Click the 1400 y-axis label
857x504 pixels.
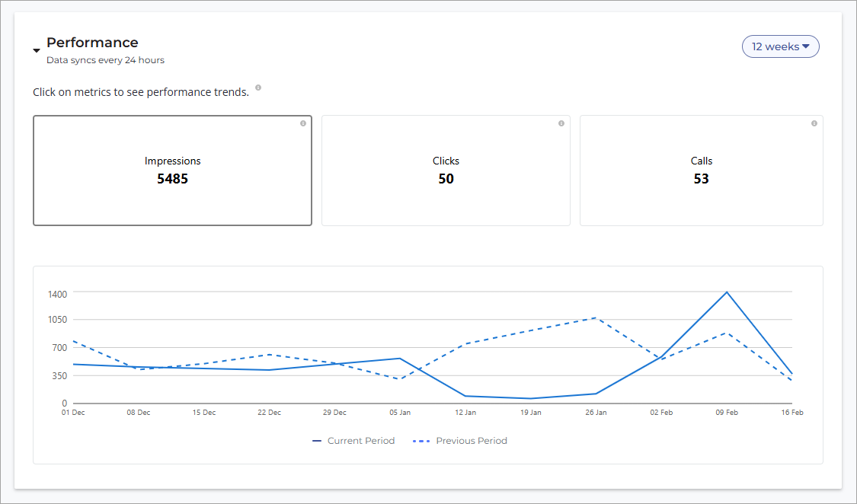click(x=59, y=294)
